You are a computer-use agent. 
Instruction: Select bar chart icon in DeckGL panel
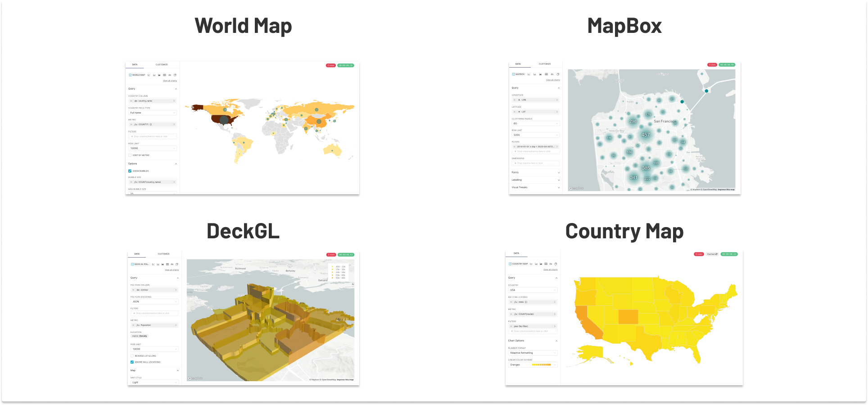158,264
